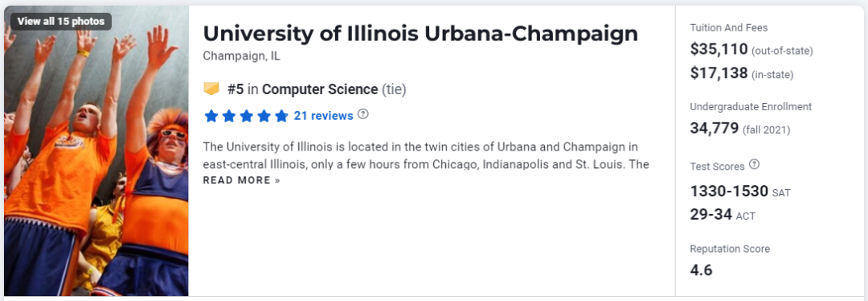This screenshot has height=301, width=868.
Task: Click the second blue rating star
Action: pyautogui.click(x=228, y=116)
